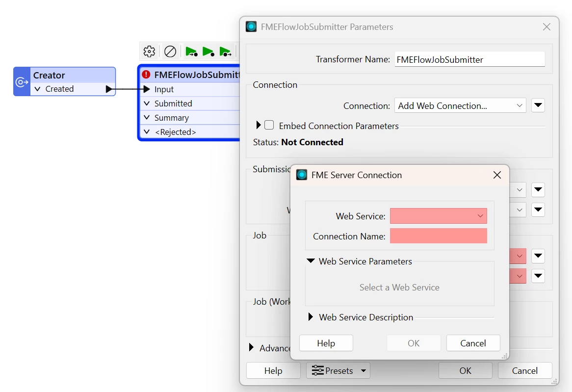Collapse the Web Service Parameters section
This screenshot has height=392, width=572.
(x=311, y=261)
